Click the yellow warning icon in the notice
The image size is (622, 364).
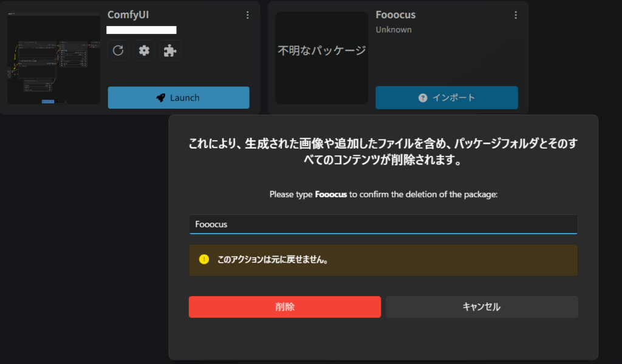pyautogui.click(x=204, y=260)
